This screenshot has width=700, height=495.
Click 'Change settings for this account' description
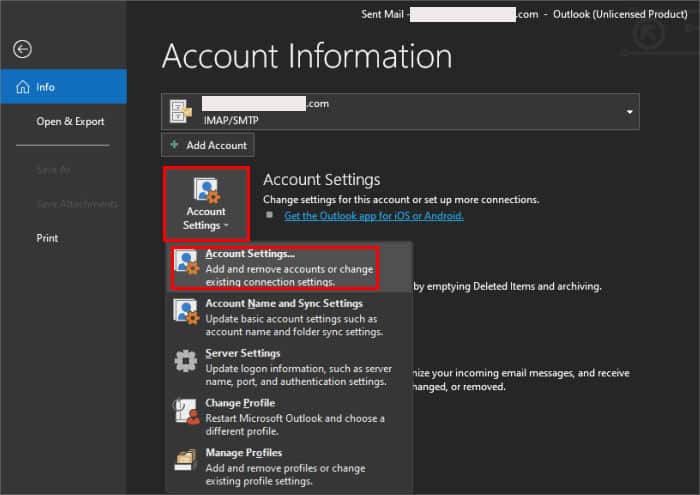coord(401,200)
